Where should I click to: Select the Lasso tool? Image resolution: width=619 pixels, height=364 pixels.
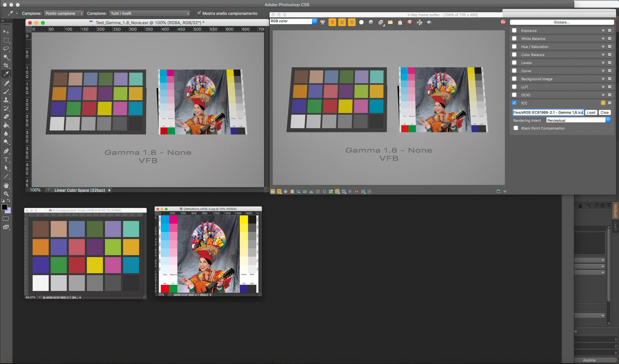pyautogui.click(x=6, y=49)
